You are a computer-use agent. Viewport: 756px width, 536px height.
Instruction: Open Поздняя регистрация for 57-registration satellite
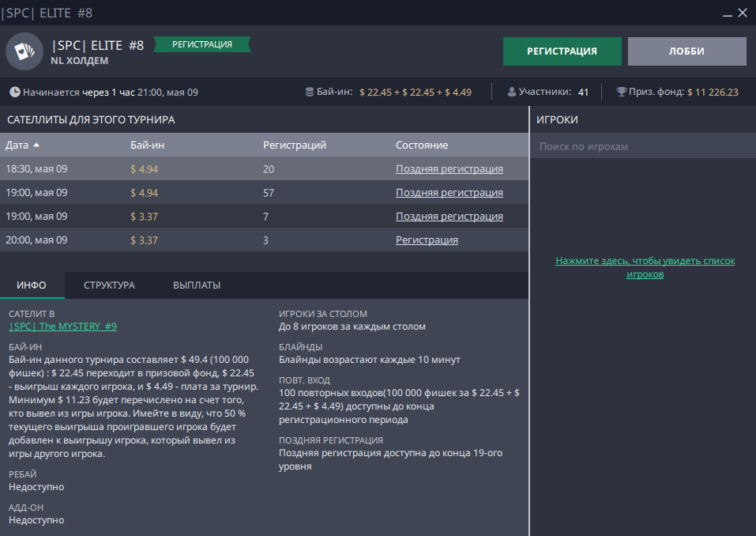pyautogui.click(x=449, y=193)
